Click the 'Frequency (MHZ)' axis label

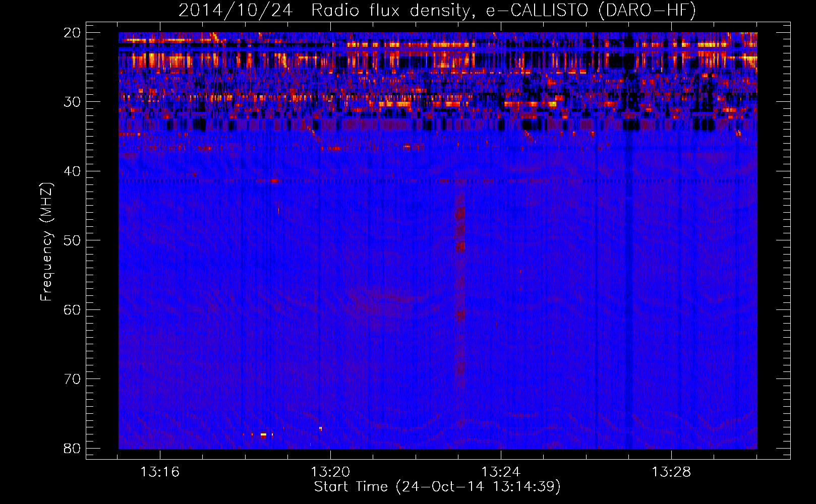[46, 242]
